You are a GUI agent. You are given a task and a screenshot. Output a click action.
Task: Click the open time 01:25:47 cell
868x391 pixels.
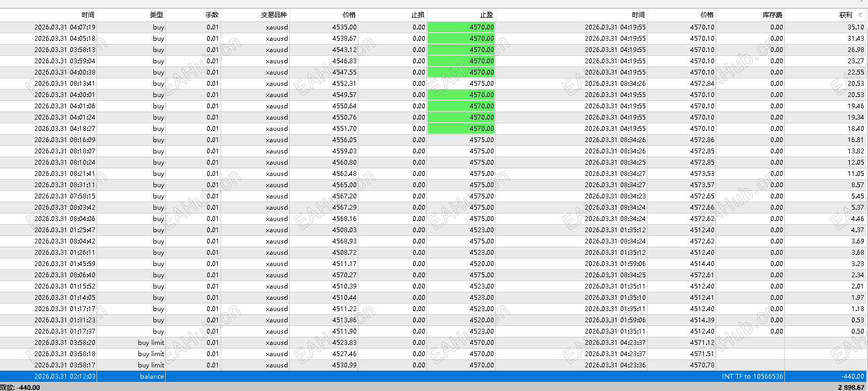65,230
